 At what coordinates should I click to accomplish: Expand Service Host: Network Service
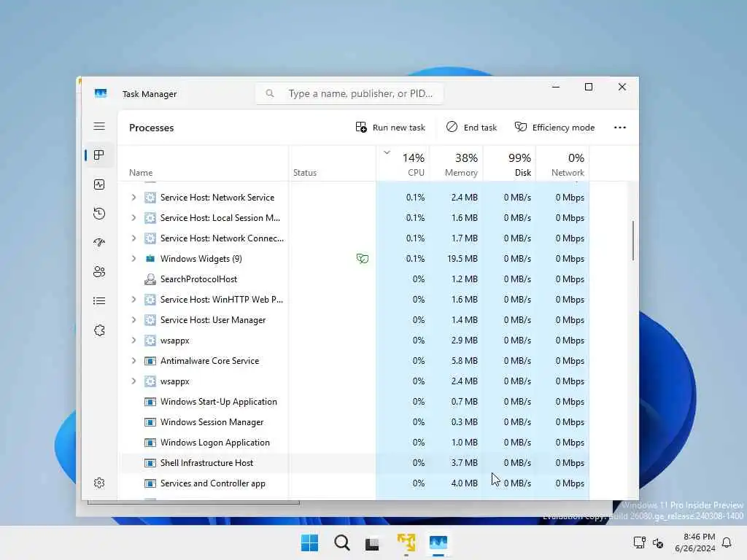coord(134,197)
